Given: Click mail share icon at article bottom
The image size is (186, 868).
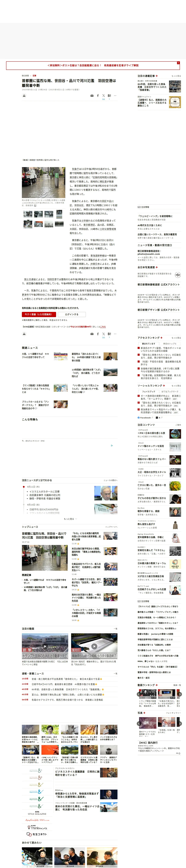Looking at the screenshot, I should click(x=92, y=334).
